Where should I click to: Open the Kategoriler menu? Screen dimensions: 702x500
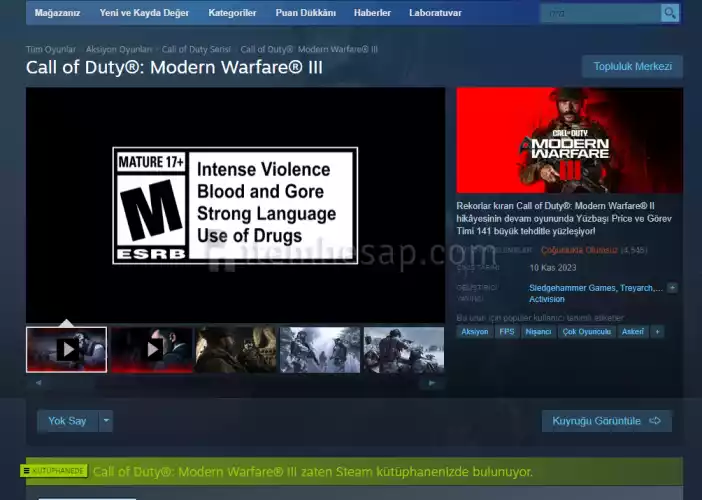(x=232, y=13)
